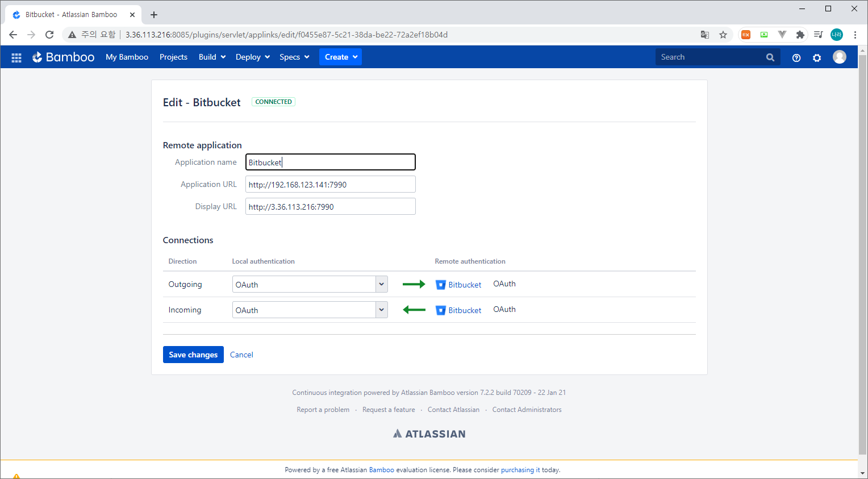
Task: Click the Bitbucket icon in Incoming row
Action: [441, 310]
